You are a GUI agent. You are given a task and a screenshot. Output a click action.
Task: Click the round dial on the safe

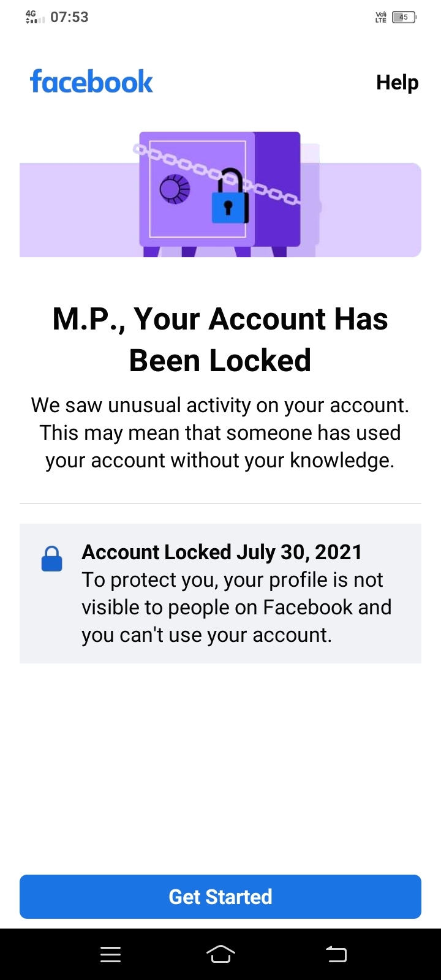[x=175, y=189]
